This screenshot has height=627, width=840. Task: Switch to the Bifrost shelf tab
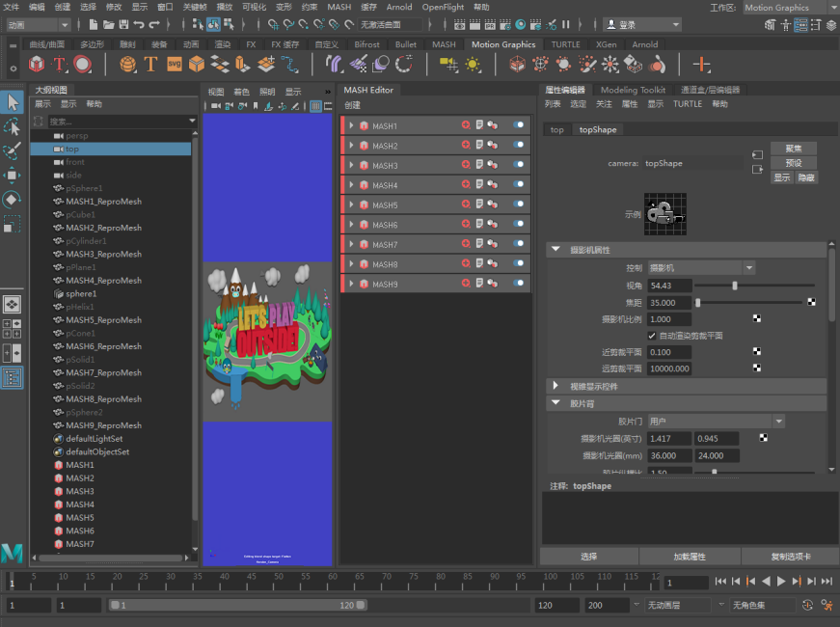(x=366, y=44)
